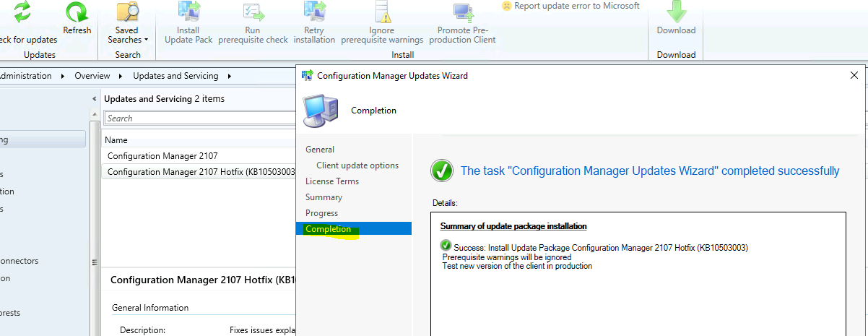Select the Client update options step
Image resolution: width=868 pixels, height=336 pixels.
[x=357, y=165]
